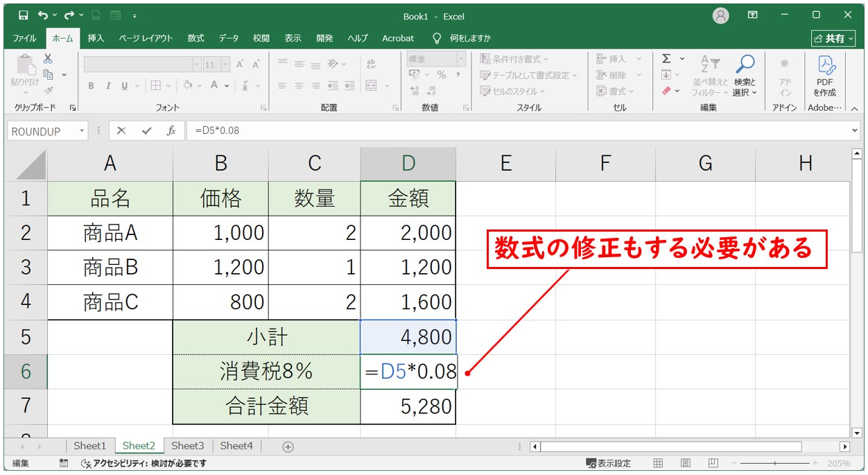Switch to the 挿入 ribbon tab
This screenshot has height=475, width=868.
tap(96, 38)
